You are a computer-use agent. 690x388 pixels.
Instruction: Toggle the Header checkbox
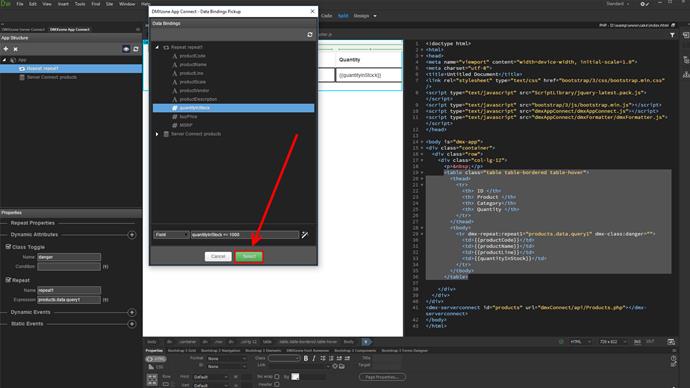click(277, 384)
